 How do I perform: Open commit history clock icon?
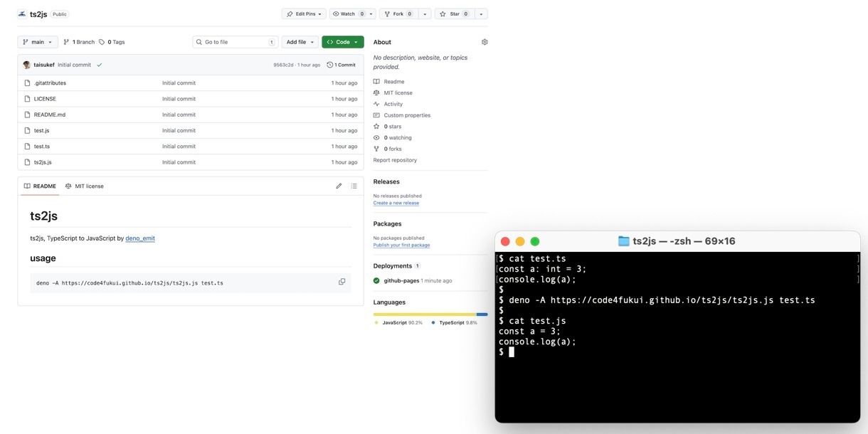(x=330, y=65)
